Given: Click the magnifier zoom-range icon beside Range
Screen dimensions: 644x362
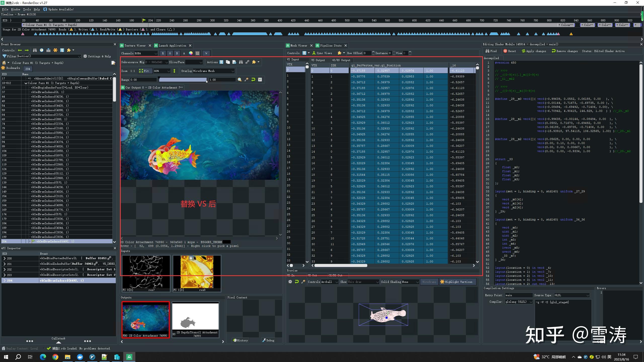Looking at the screenshot, I should [239, 80].
